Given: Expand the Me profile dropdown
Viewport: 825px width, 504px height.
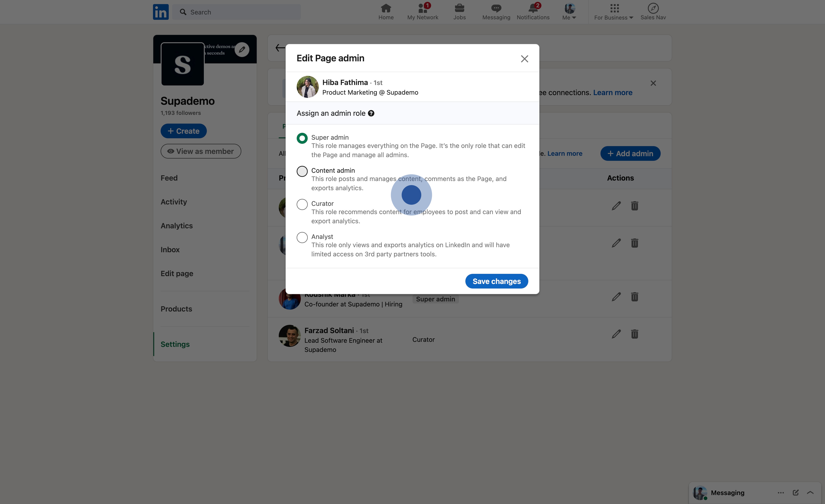Looking at the screenshot, I should pos(569,12).
